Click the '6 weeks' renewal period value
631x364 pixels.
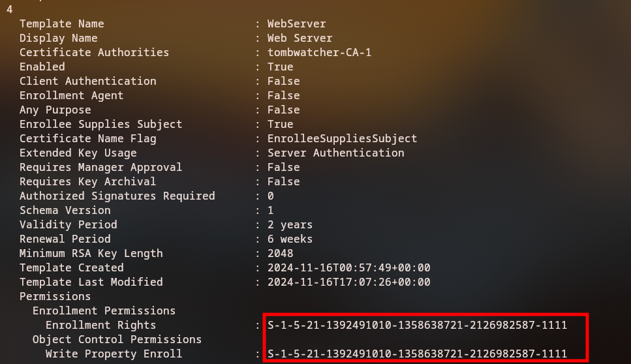(x=290, y=239)
